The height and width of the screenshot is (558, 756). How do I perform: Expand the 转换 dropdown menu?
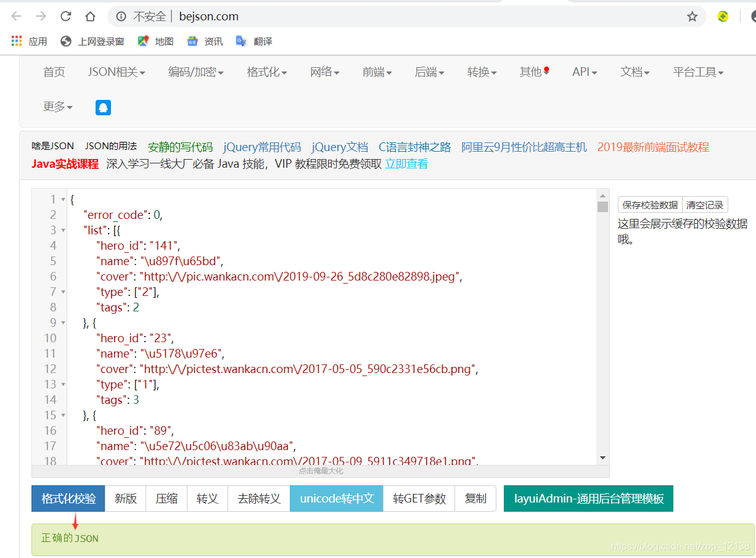[x=482, y=72]
